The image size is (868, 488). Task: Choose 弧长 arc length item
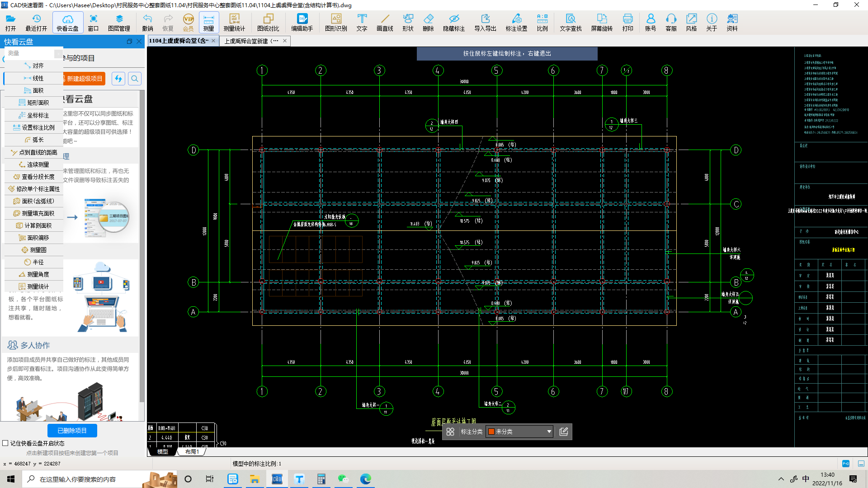(x=34, y=140)
